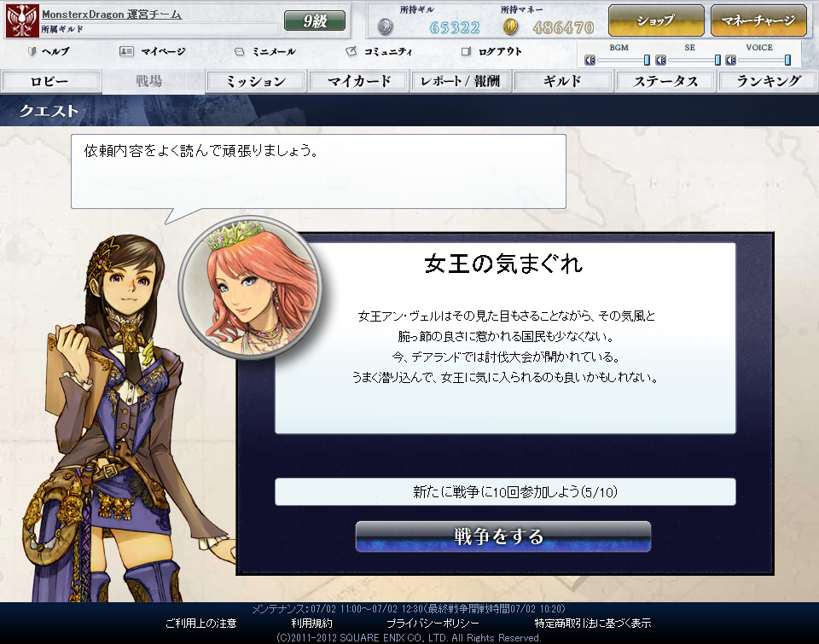Click the silver Gil coin icon

tap(386, 27)
